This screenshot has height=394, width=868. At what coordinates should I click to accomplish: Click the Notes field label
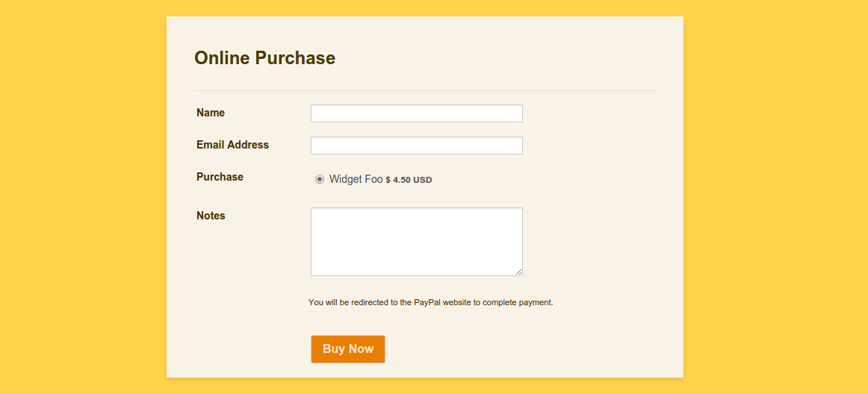tap(211, 216)
